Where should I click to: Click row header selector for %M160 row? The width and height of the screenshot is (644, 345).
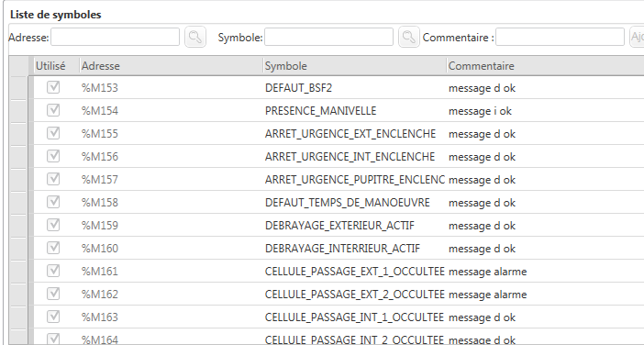coord(18,249)
